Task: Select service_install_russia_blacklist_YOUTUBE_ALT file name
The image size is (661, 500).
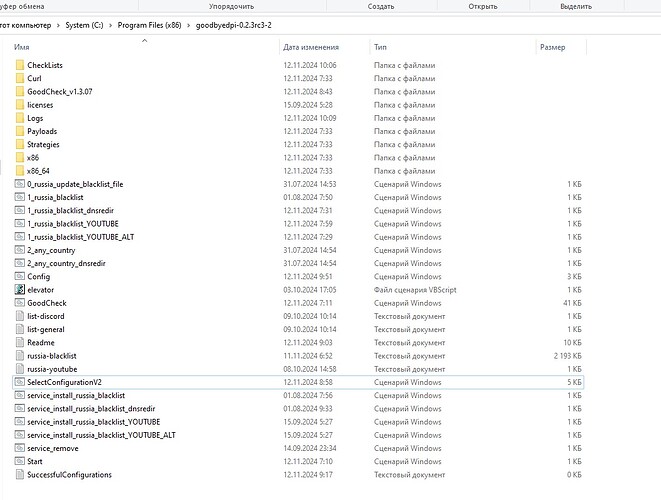Action: tap(101, 435)
